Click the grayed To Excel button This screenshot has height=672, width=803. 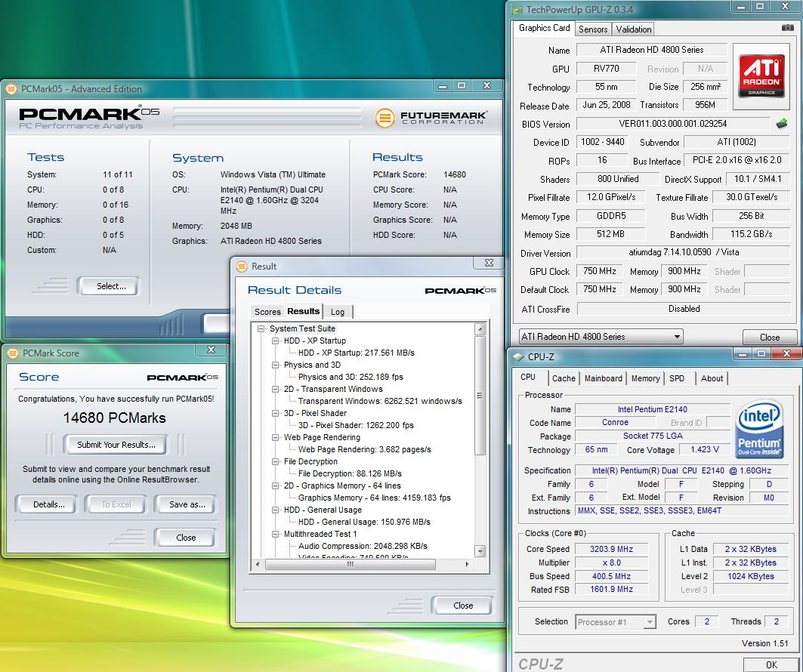(116, 504)
